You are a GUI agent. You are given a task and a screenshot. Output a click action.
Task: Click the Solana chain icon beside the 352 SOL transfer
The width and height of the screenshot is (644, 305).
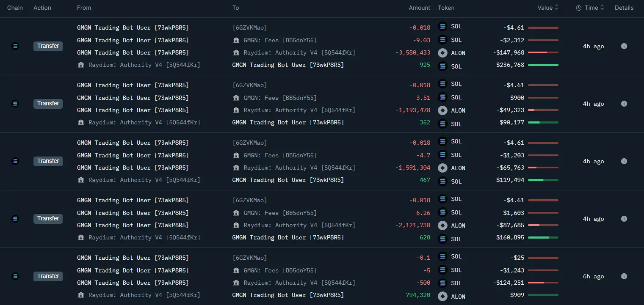coord(15,104)
